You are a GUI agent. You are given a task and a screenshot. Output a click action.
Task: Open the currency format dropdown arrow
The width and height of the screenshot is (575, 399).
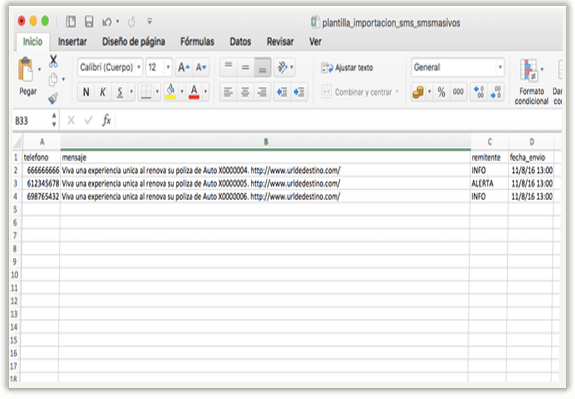click(429, 92)
